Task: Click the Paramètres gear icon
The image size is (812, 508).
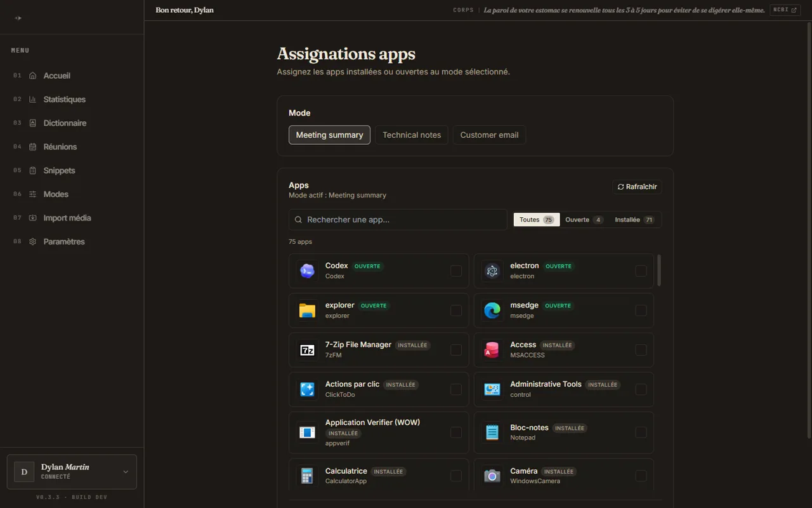Action: [33, 241]
